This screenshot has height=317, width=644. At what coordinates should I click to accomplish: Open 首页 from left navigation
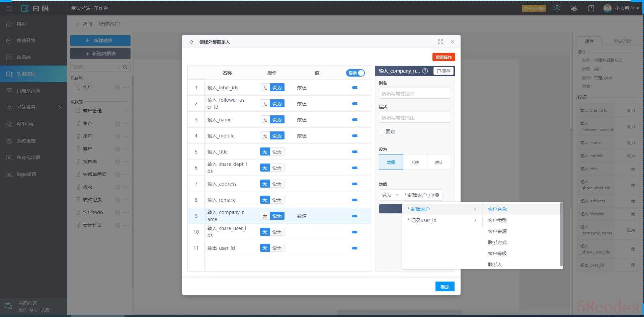click(x=33, y=24)
